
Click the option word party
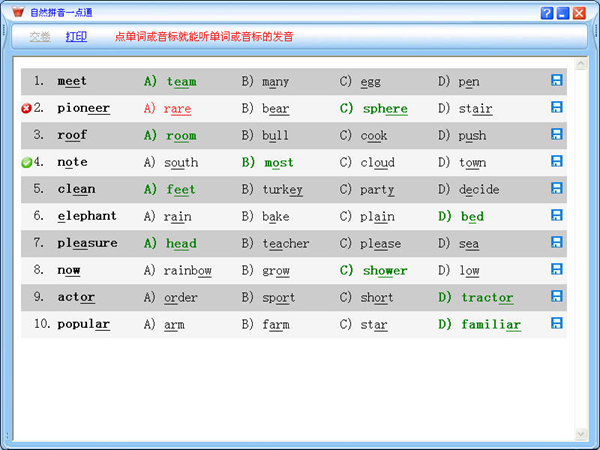coord(377,190)
